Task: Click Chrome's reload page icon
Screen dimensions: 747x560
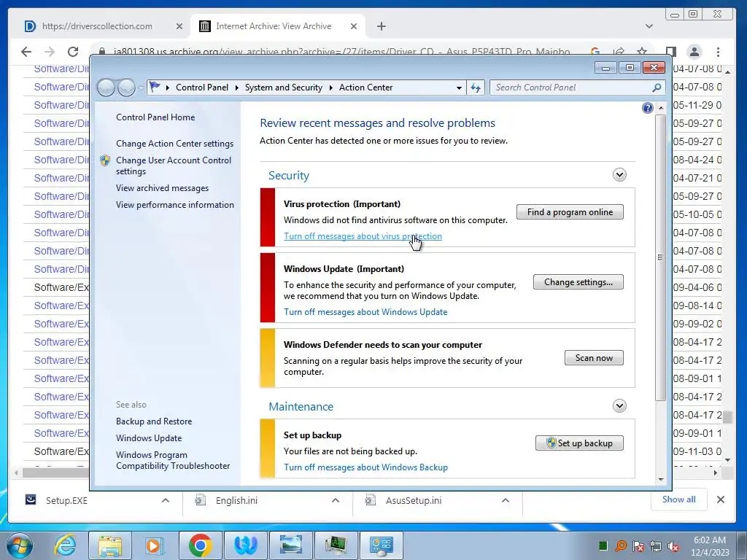Action: tap(73, 52)
